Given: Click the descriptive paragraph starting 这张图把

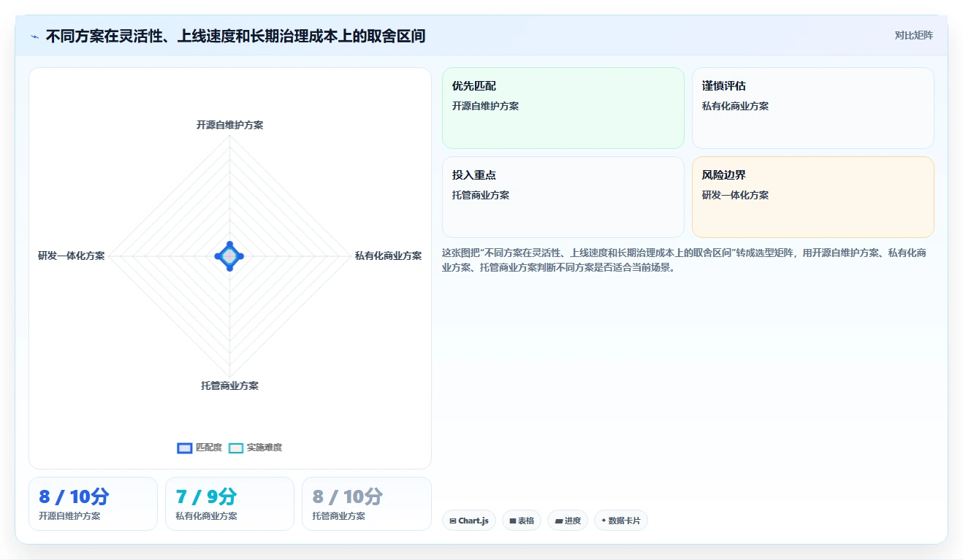Looking at the screenshot, I should (x=685, y=260).
